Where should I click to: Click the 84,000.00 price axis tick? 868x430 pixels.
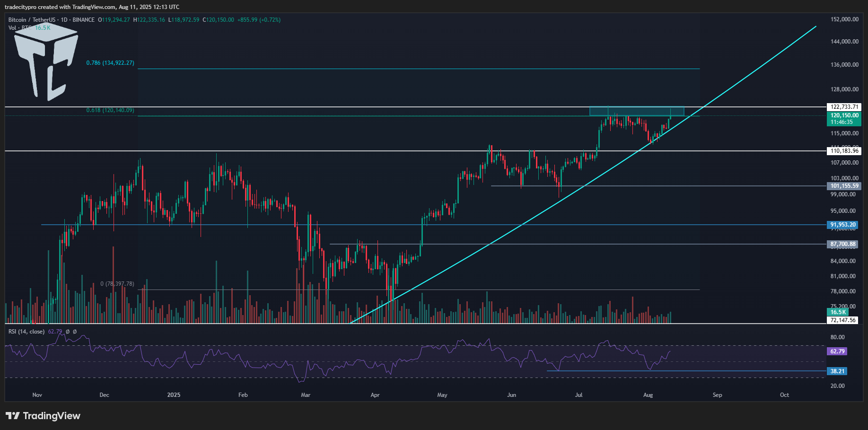click(x=843, y=261)
